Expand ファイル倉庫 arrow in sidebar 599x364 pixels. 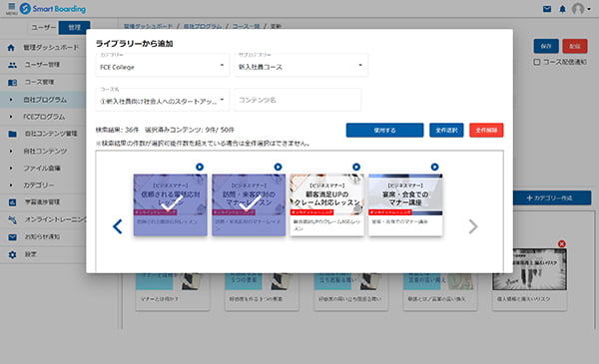[11, 169]
